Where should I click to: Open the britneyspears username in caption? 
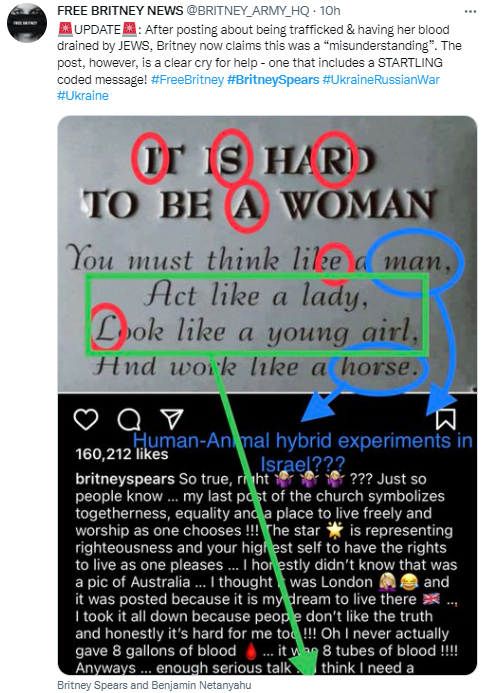point(125,479)
